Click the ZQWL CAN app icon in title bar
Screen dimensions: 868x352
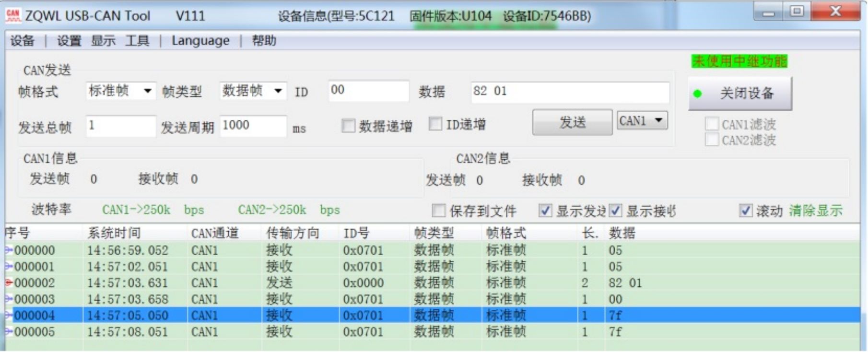click(x=13, y=15)
